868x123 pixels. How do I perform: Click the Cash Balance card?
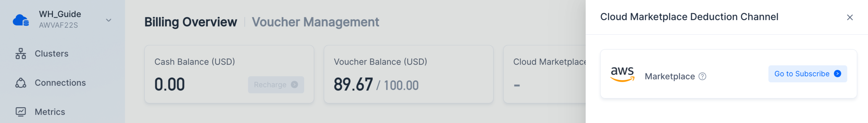tap(229, 74)
